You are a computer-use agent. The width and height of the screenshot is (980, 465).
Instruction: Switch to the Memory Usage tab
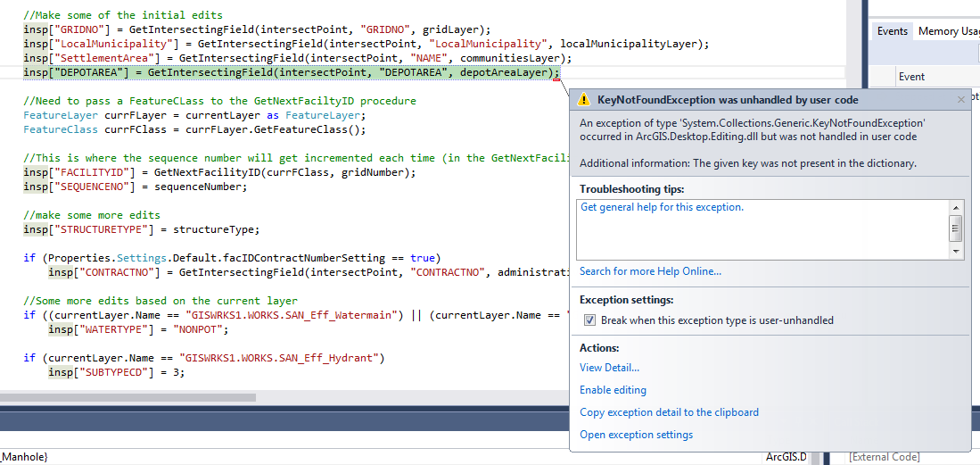pos(949,31)
